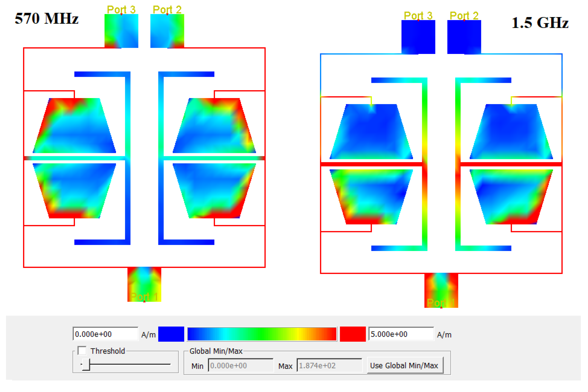This screenshot has height=392, width=588.
Task: Click the Global Min field
Action: (241, 365)
